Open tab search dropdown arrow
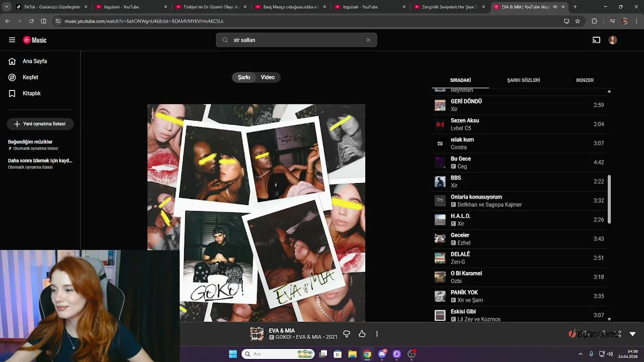This screenshot has width=644, height=362. [x=7, y=7]
